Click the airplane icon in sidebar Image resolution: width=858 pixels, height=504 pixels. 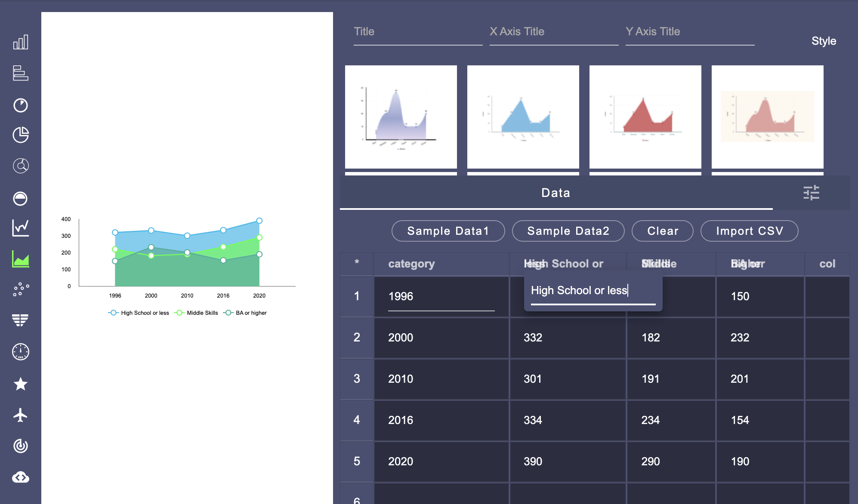pyautogui.click(x=21, y=415)
